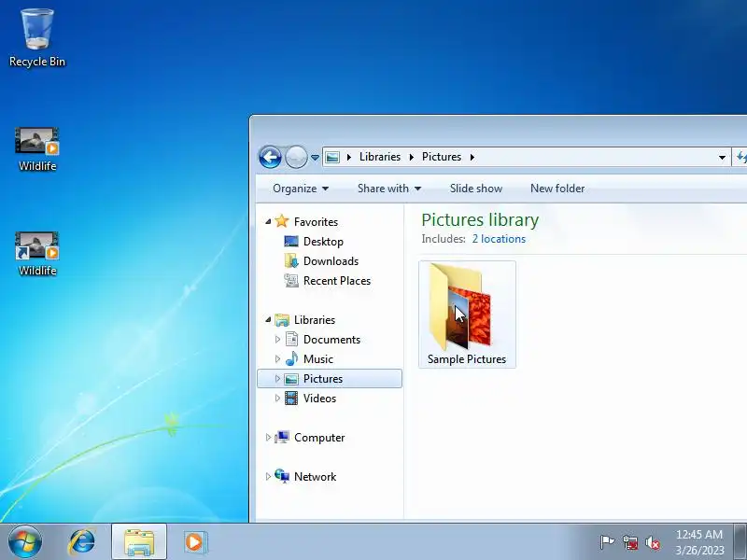Open the Organize menu

pos(300,189)
